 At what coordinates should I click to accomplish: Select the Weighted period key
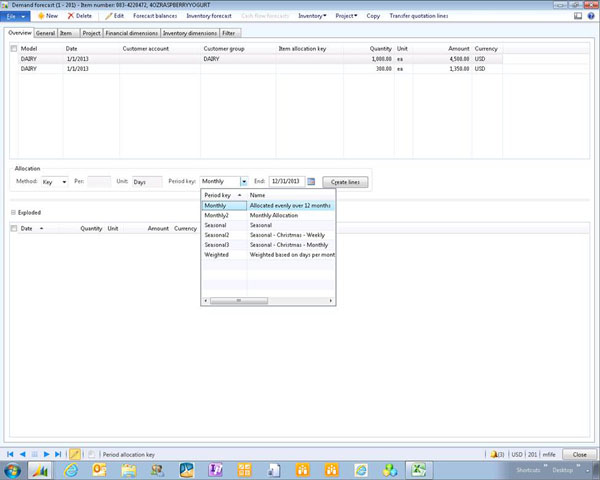(x=268, y=255)
